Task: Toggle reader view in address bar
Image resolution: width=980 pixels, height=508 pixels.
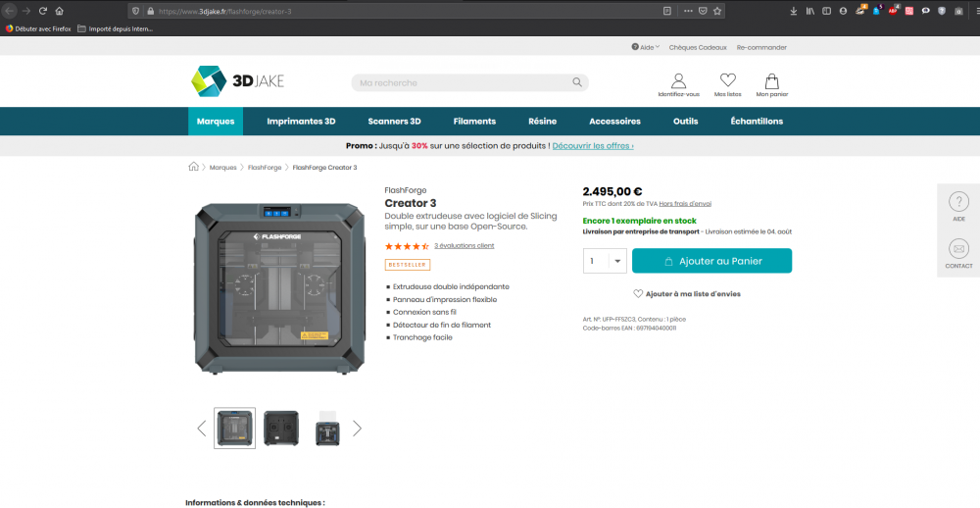Action: [667, 11]
